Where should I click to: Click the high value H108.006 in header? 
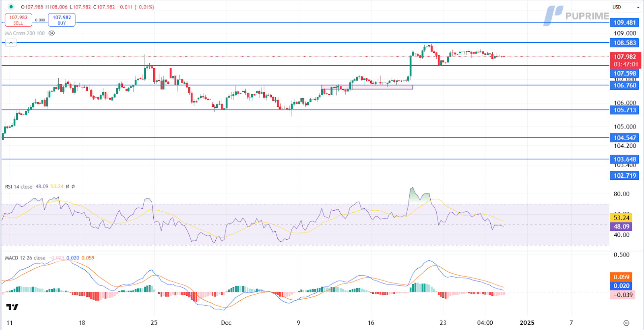(57, 7)
